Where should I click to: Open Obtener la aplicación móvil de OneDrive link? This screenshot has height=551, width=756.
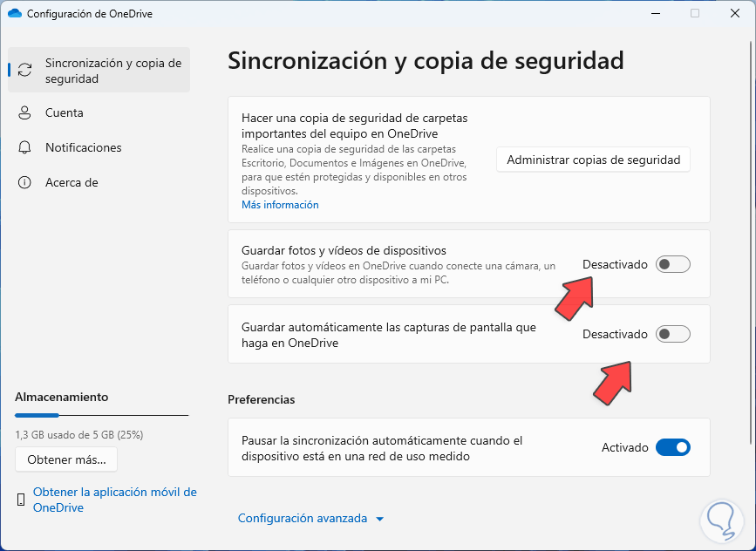(x=115, y=500)
